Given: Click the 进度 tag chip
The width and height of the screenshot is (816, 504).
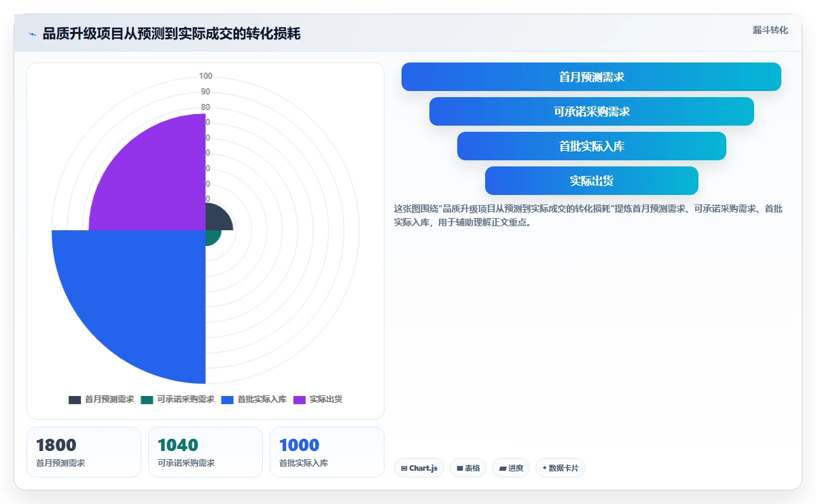Looking at the screenshot, I should (511, 468).
